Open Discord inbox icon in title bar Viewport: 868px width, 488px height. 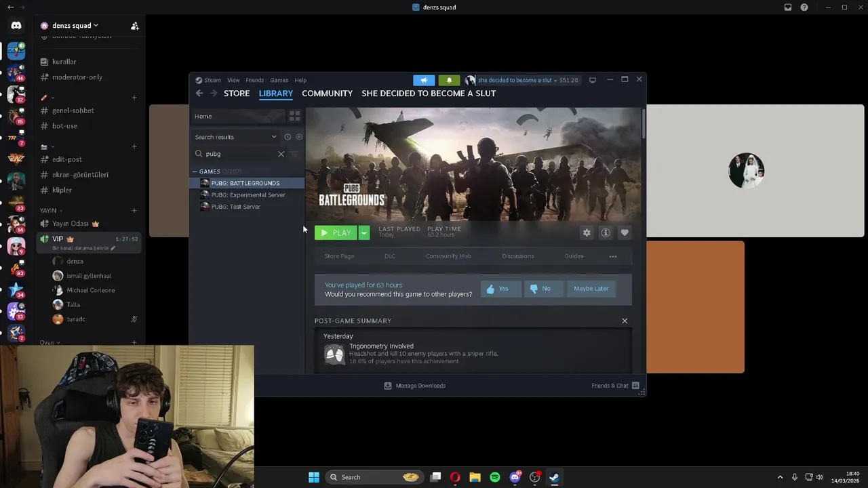[788, 7]
